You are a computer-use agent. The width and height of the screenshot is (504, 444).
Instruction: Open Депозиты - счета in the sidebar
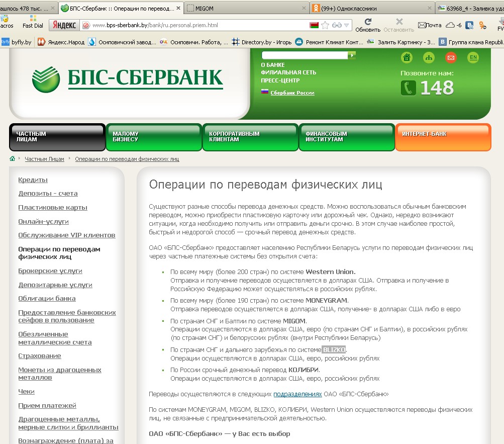(48, 194)
